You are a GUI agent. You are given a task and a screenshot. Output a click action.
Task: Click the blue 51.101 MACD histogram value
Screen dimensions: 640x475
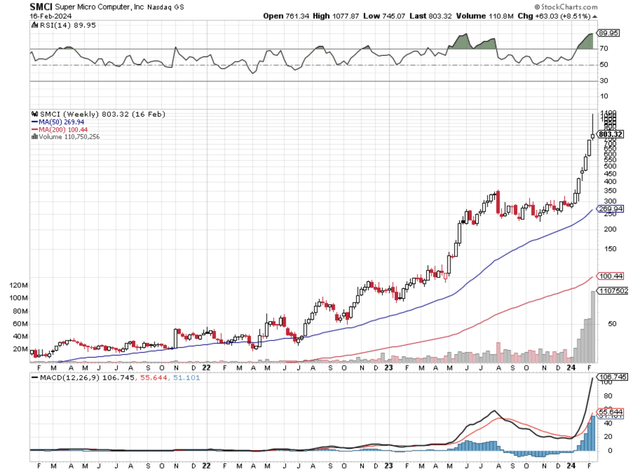tap(187, 378)
